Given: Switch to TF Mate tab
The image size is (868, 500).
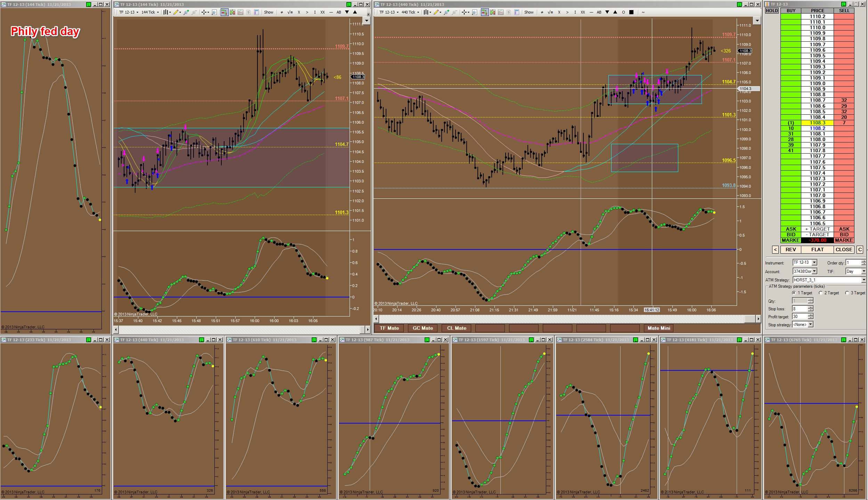Looking at the screenshot, I should 389,328.
